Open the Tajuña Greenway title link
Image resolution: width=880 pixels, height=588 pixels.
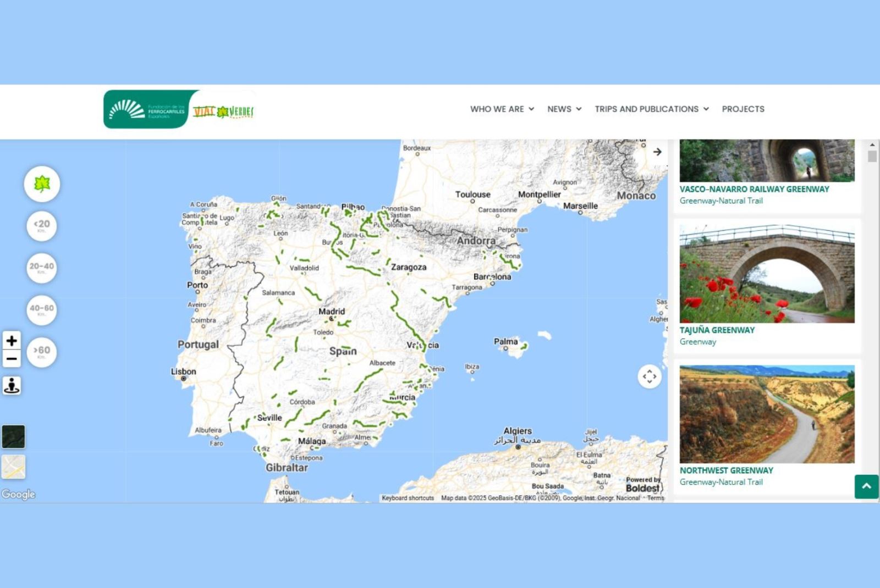coord(717,330)
